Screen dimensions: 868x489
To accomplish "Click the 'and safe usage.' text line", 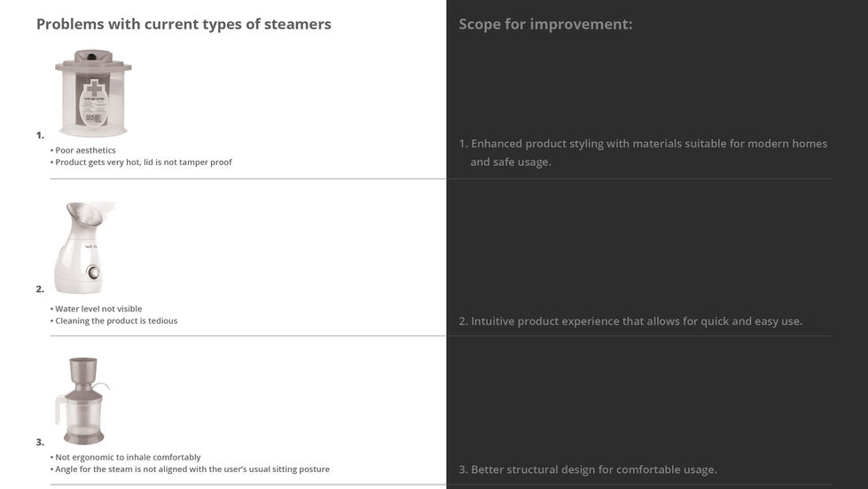I will click(510, 162).
